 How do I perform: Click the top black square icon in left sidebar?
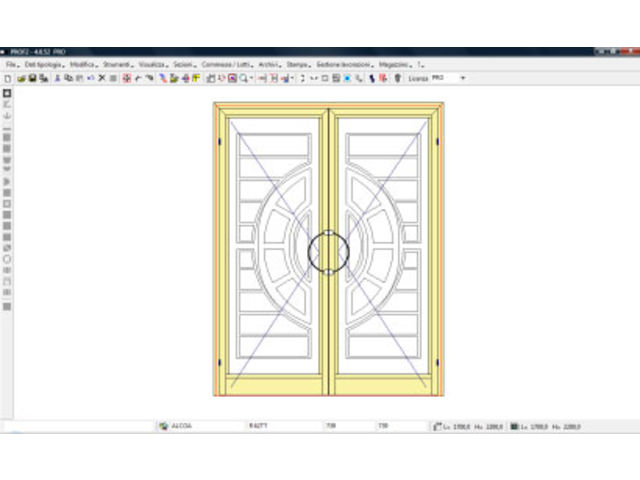(7, 93)
